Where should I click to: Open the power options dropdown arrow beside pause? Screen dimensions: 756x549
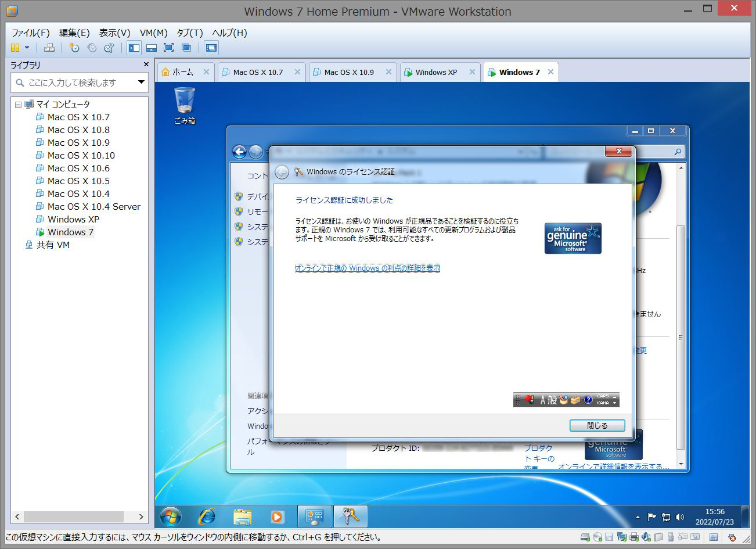pos(27,48)
